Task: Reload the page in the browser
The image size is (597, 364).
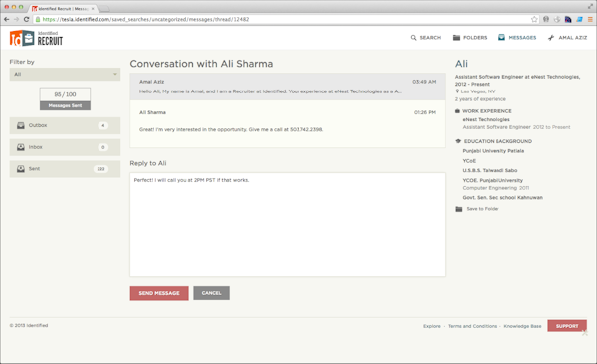Action: [26, 19]
